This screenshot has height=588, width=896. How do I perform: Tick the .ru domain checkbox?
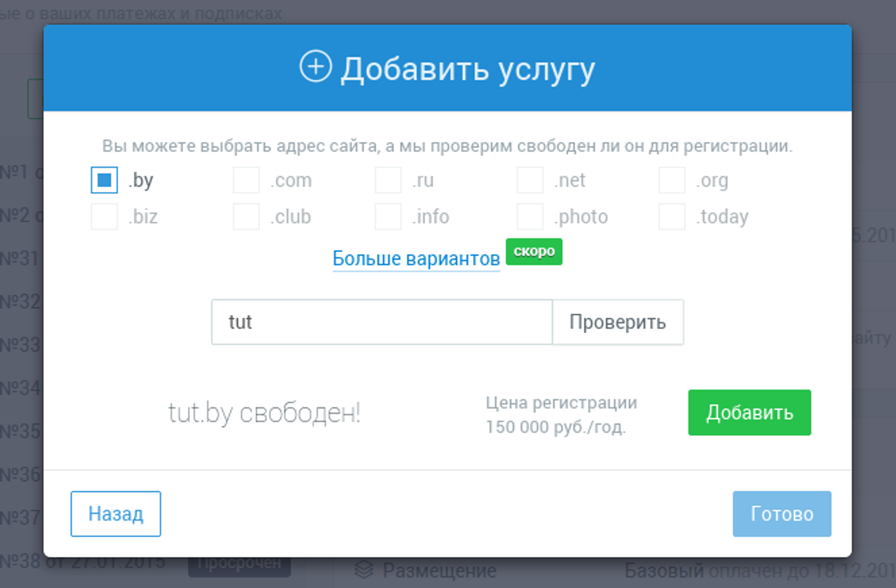[x=388, y=180]
